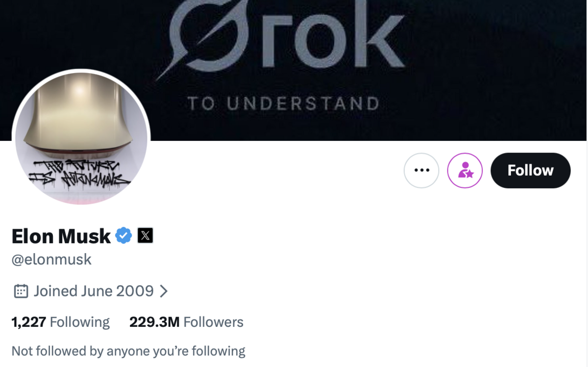Click 'Not followed by anyone you're following'
Image resolution: width=588 pixels, height=367 pixels.
(x=128, y=351)
